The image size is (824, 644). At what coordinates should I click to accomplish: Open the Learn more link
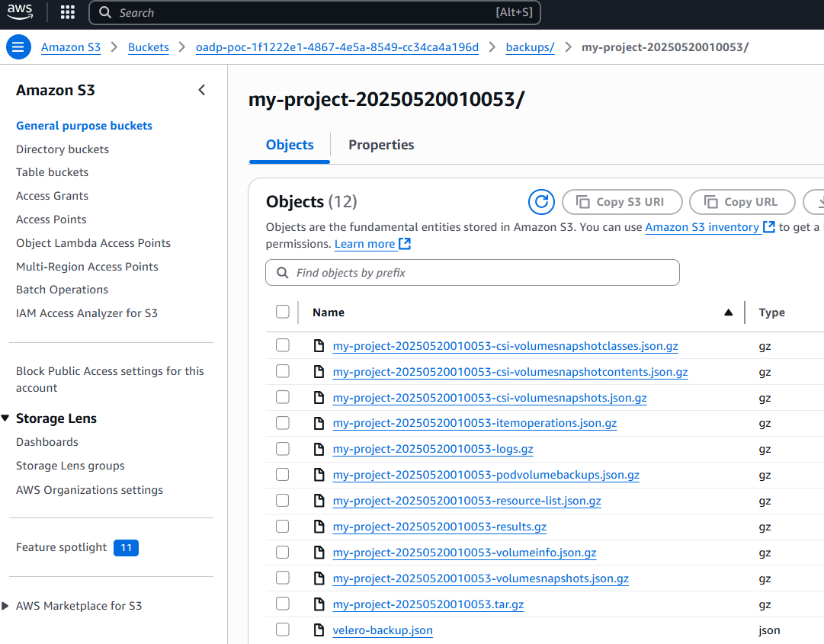[x=364, y=244]
